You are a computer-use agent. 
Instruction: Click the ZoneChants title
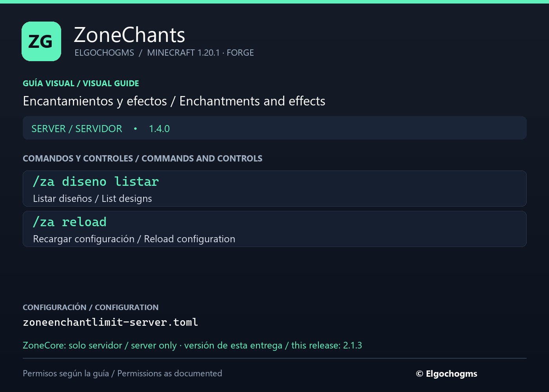[x=129, y=35]
